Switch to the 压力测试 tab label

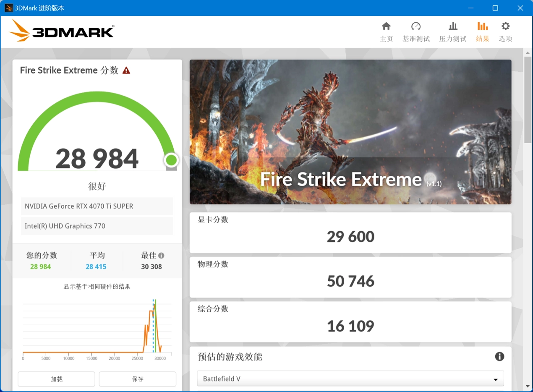[453, 39]
